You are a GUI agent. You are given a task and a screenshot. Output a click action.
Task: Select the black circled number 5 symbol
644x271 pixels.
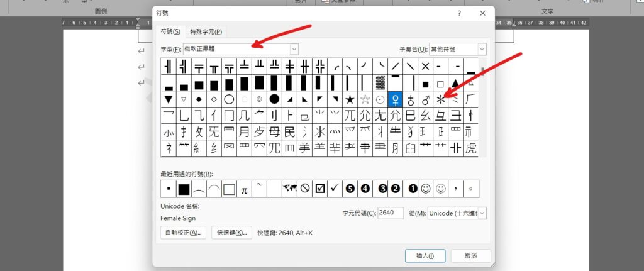pos(350,189)
